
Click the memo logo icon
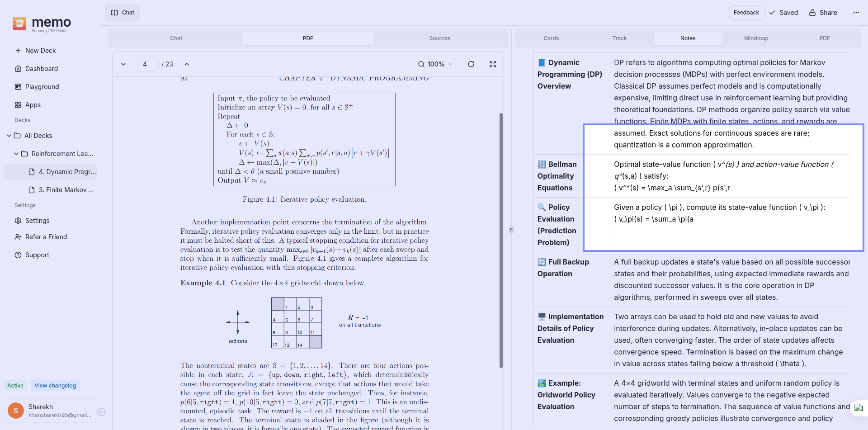19,24
